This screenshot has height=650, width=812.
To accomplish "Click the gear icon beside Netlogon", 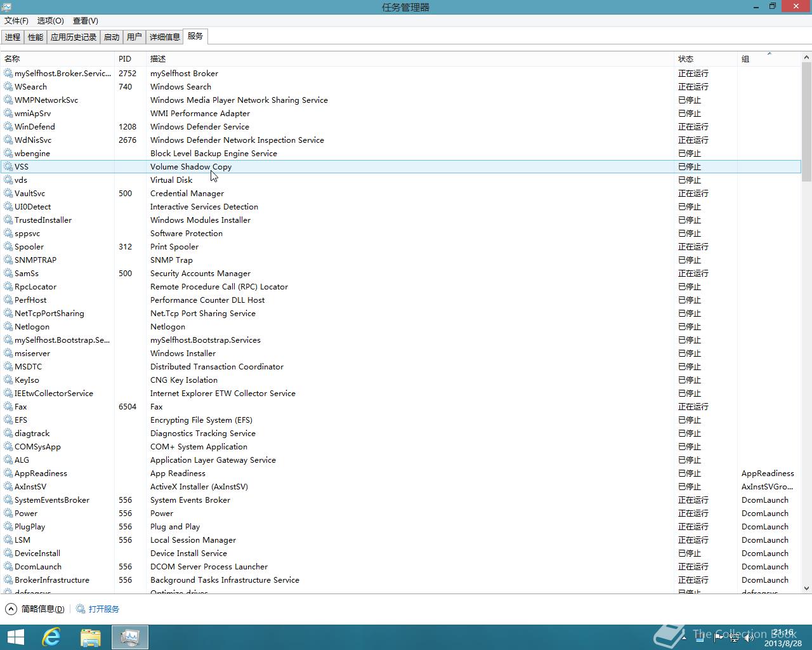I will (x=8, y=327).
